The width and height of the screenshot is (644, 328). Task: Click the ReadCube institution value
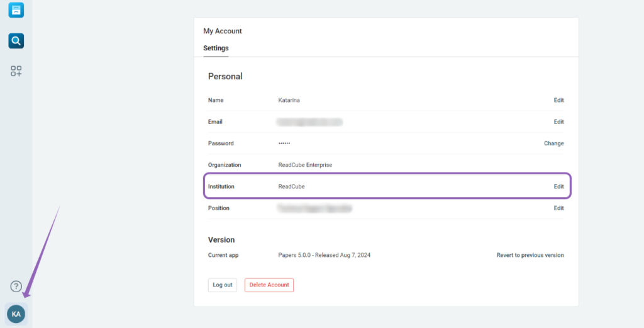click(x=291, y=186)
